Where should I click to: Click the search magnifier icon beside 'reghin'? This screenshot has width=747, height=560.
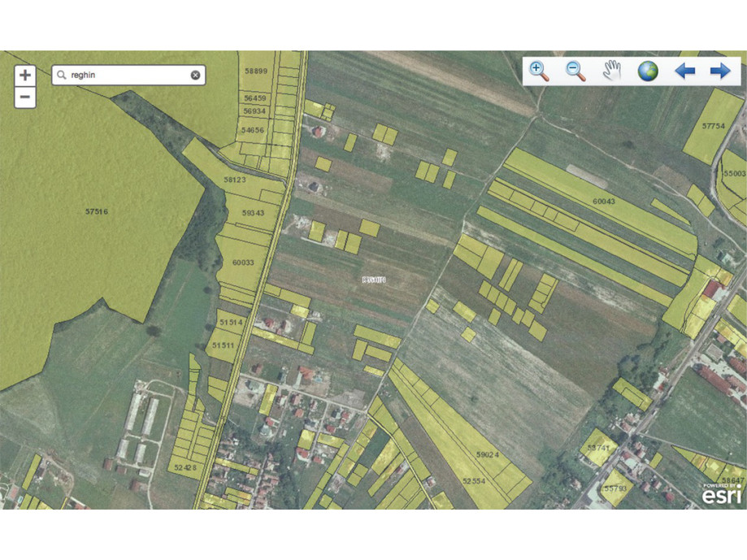click(x=62, y=76)
